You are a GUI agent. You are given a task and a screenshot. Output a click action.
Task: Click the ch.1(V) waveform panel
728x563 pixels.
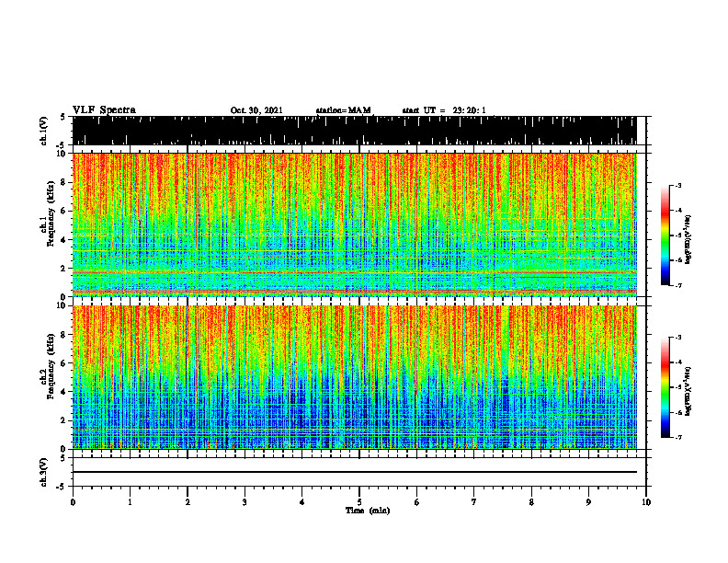355,131
